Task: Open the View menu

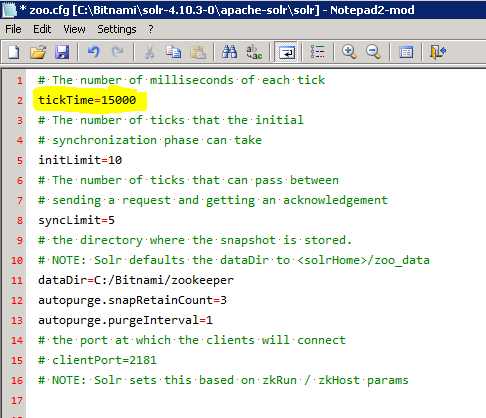Action: pos(74,29)
